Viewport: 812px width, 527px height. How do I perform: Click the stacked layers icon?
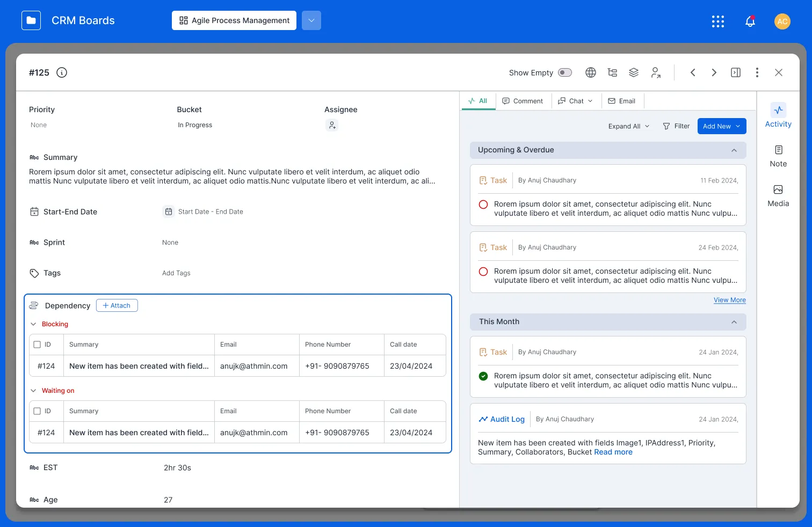[x=634, y=72]
